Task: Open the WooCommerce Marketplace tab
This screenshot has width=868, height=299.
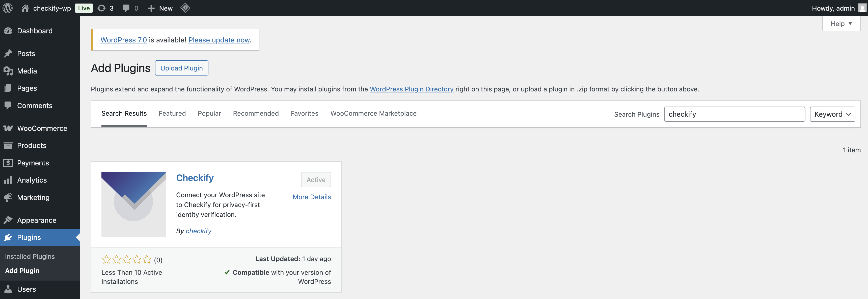Action: 373,114
